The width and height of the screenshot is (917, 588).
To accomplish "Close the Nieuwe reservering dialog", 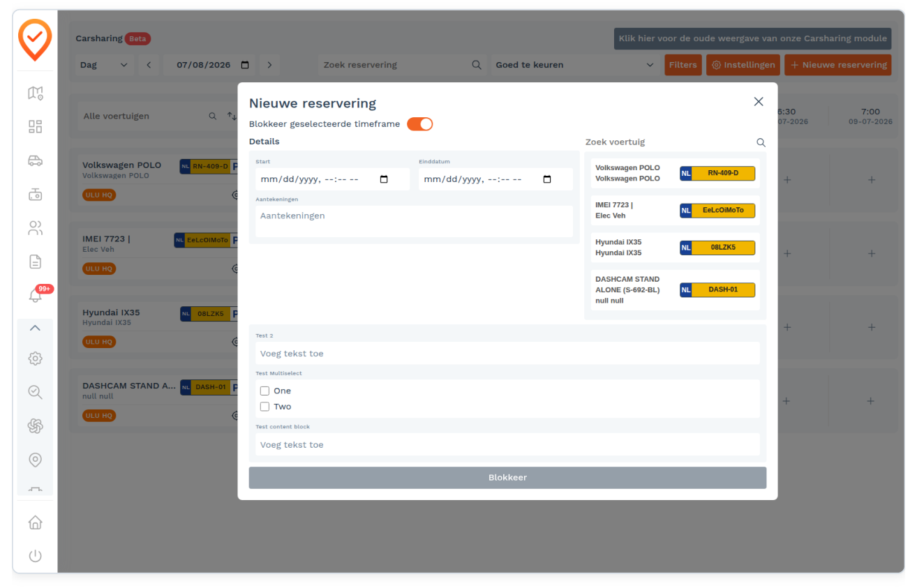I will 759,102.
